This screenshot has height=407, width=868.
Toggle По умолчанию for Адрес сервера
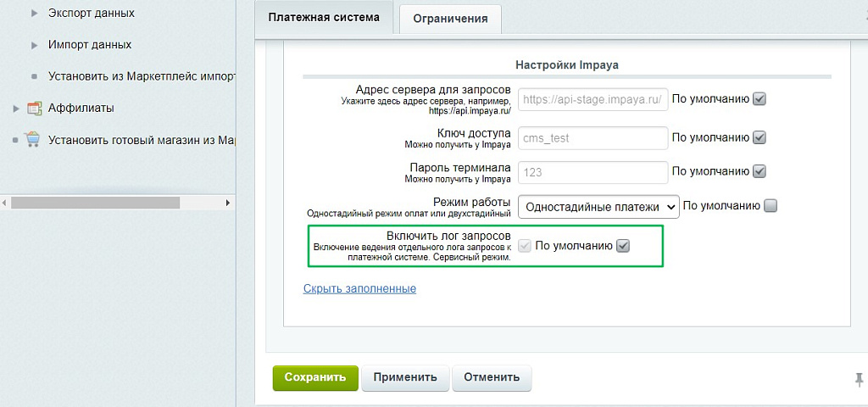[x=759, y=98]
